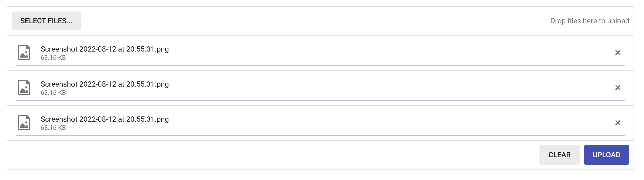Select the first file's name text
Image resolution: width=644 pixels, height=180 pixels.
(105, 49)
